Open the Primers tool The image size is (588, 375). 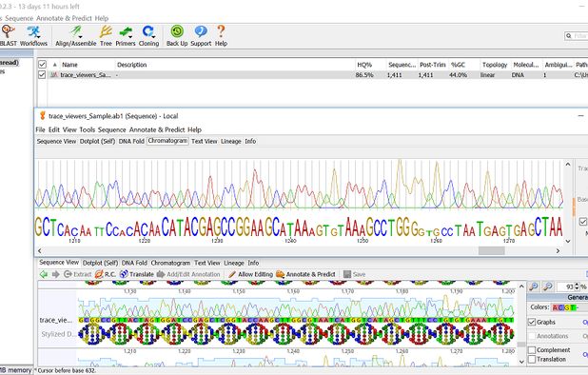(x=126, y=36)
